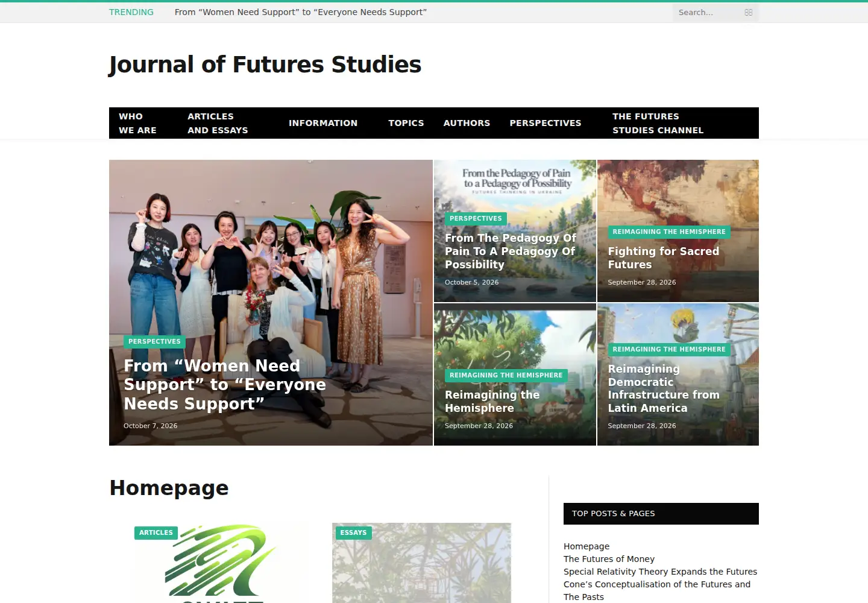Click the Top Posts & Pages header
Viewport: 868px width, 603px height.
[661, 514]
